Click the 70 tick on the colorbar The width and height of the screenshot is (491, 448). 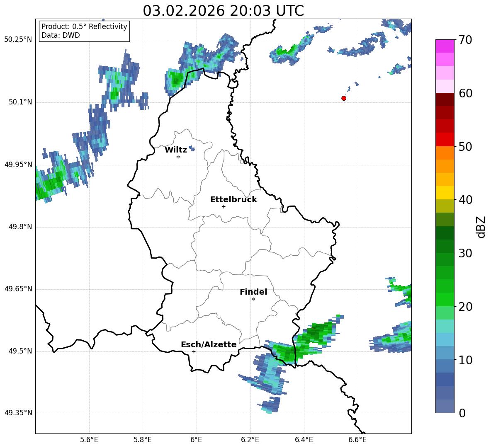click(465, 40)
